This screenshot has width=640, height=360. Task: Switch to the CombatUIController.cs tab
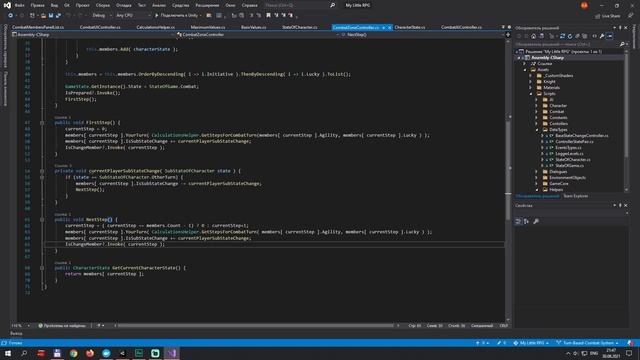point(100,27)
